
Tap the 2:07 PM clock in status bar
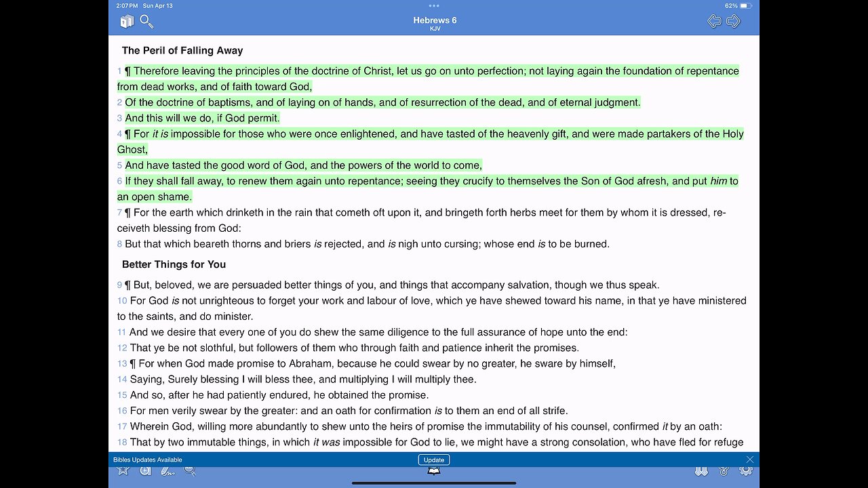point(127,5)
